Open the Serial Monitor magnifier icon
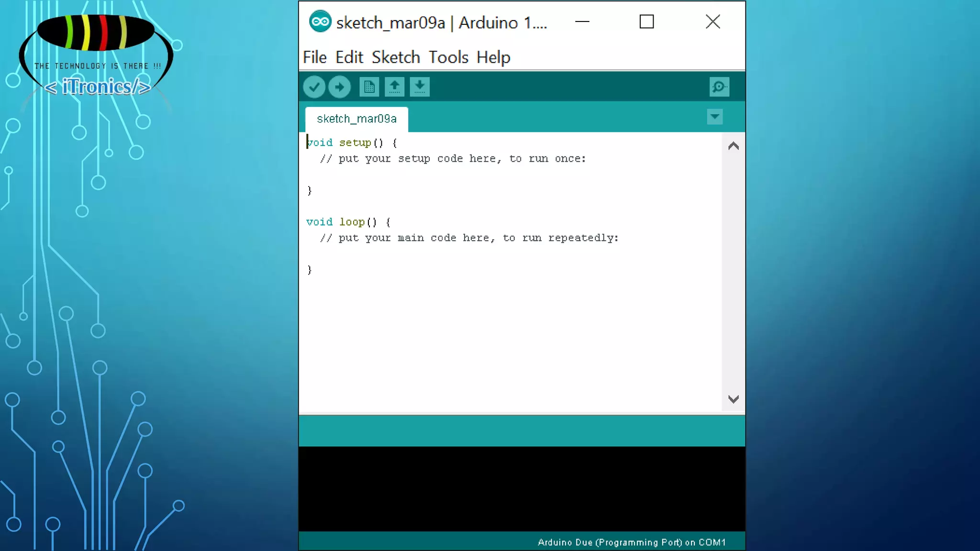Screen dimensions: 980x551 [x=719, y=87]
